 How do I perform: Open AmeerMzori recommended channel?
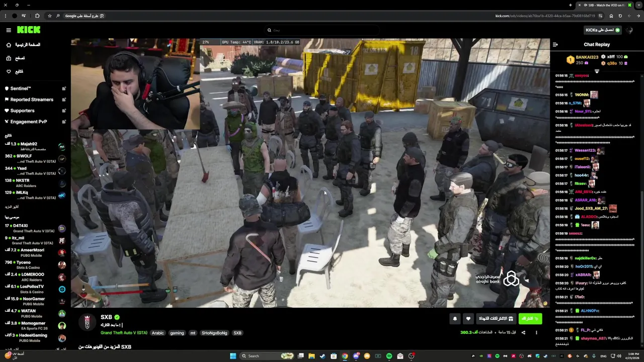(x=35, y=252)
